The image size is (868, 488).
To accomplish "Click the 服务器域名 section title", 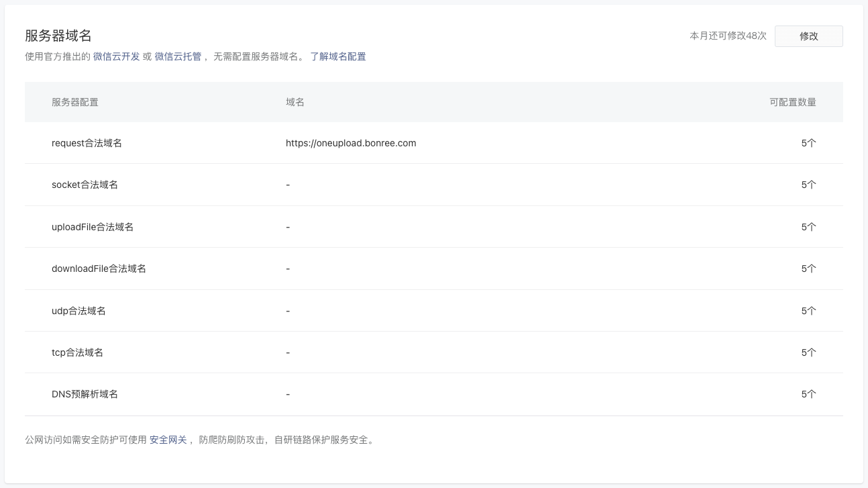I will click(58, 36).
